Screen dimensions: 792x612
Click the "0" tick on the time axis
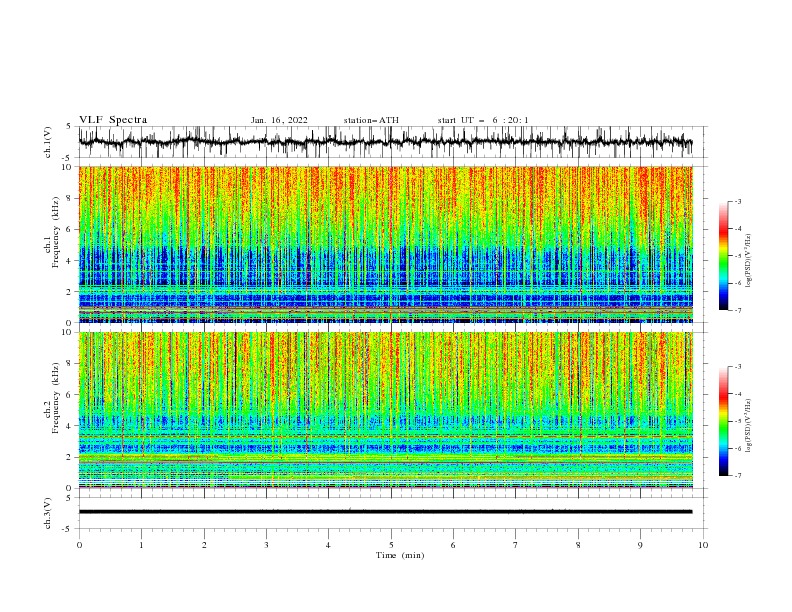tap(79, 545)
